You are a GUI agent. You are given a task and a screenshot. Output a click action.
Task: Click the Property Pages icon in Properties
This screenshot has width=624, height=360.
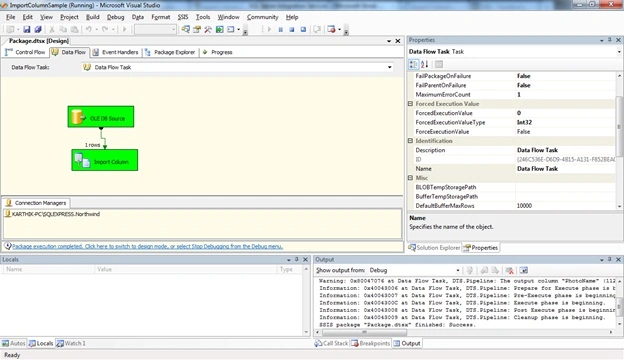click(439, 64)
